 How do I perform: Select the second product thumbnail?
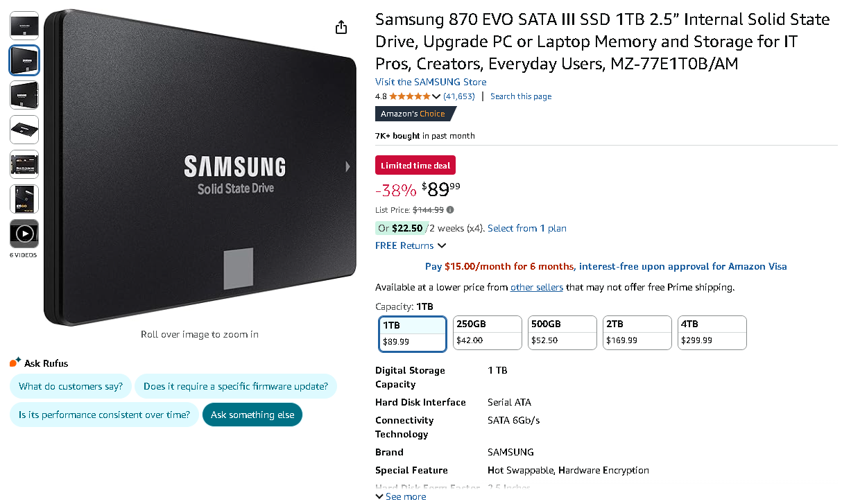point(24,60)
